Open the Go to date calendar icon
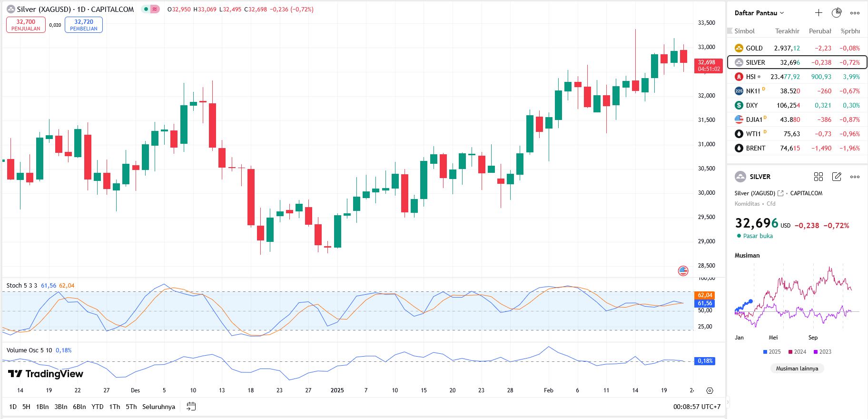The height and width of the screenshot is (419, 868). click(x=191, y=407)
